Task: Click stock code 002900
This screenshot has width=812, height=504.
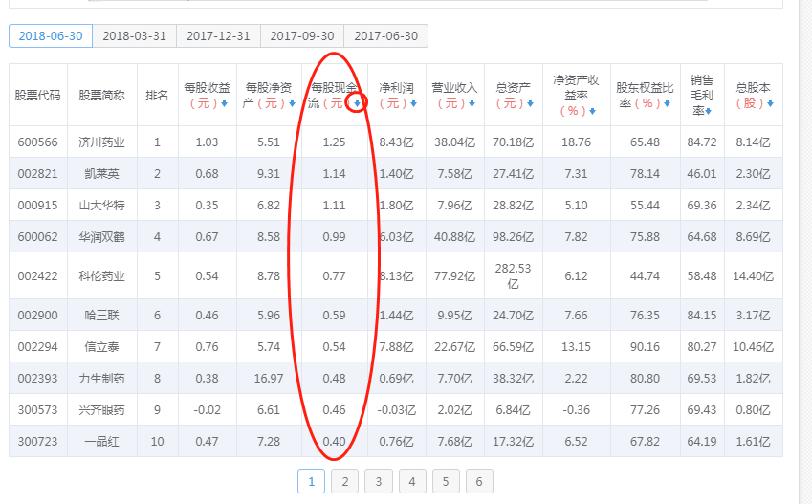Action: click(x=38, y=315)
